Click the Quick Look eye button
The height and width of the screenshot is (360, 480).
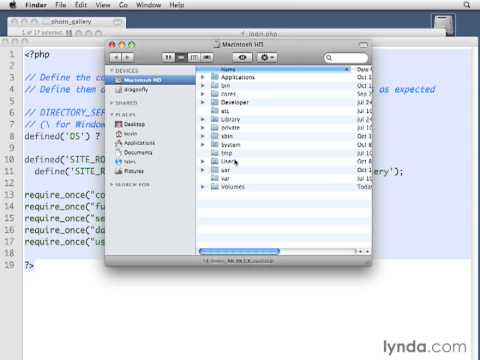click(242, 58)
